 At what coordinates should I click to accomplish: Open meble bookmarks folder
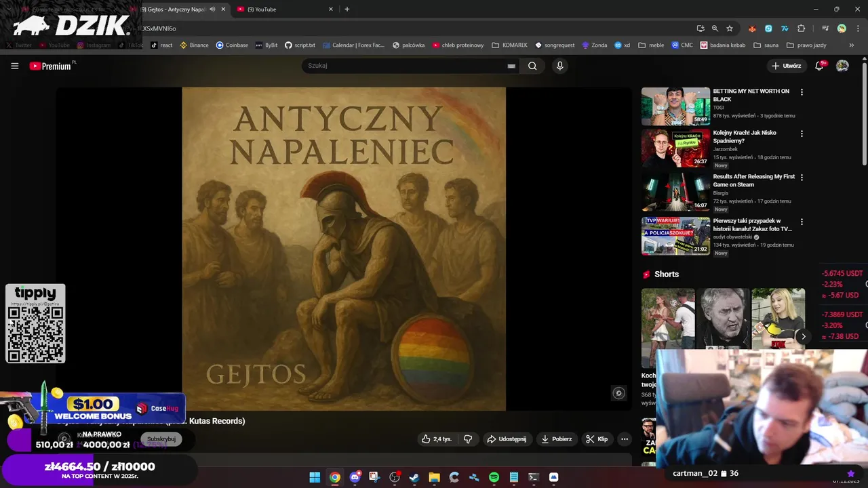651,45
